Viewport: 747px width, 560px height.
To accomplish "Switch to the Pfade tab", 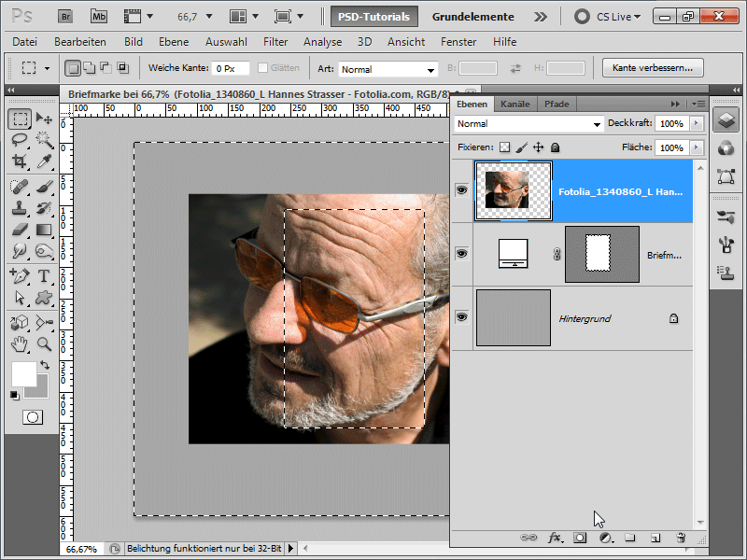I will pos(557,104).
